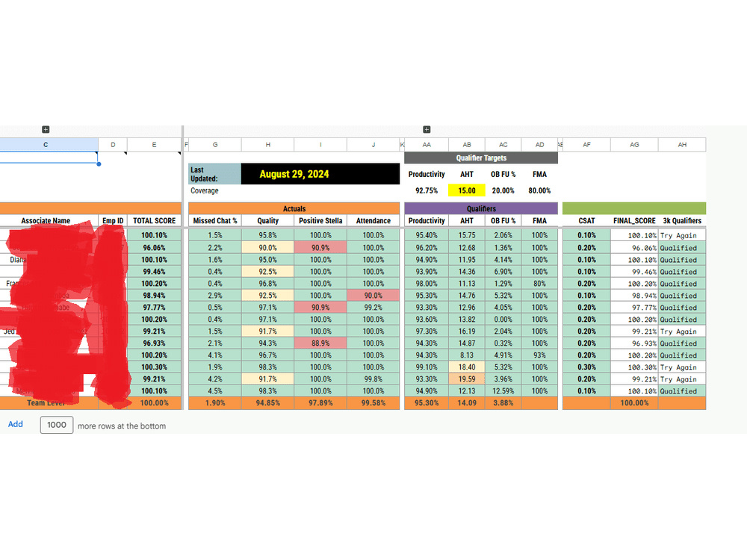Click the Missed Chat % column heading
This screenshot has width=747, height=560.
click(x=215, y=221)
